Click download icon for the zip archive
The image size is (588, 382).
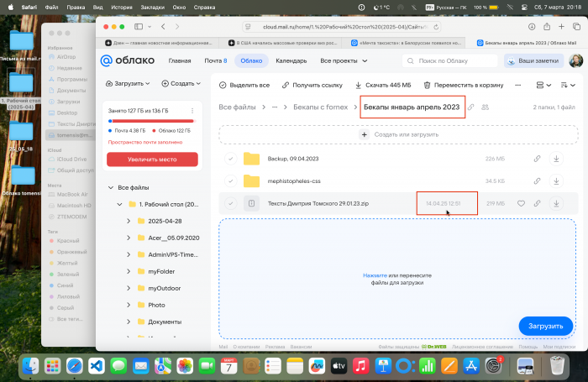click(555, 203)
